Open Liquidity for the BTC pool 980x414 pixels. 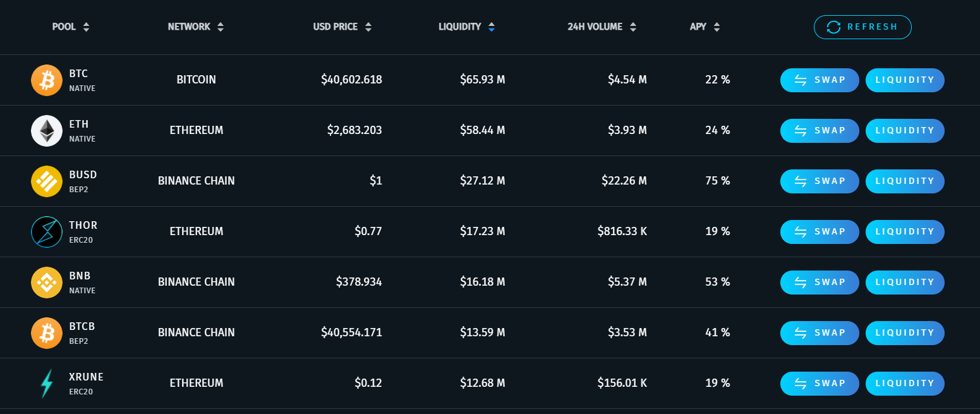click(905, 80)
